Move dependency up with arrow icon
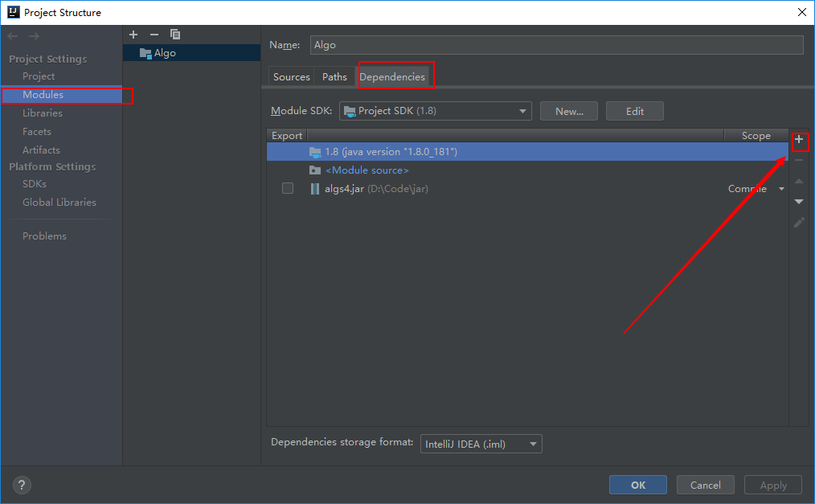 (x=799, y=182)
